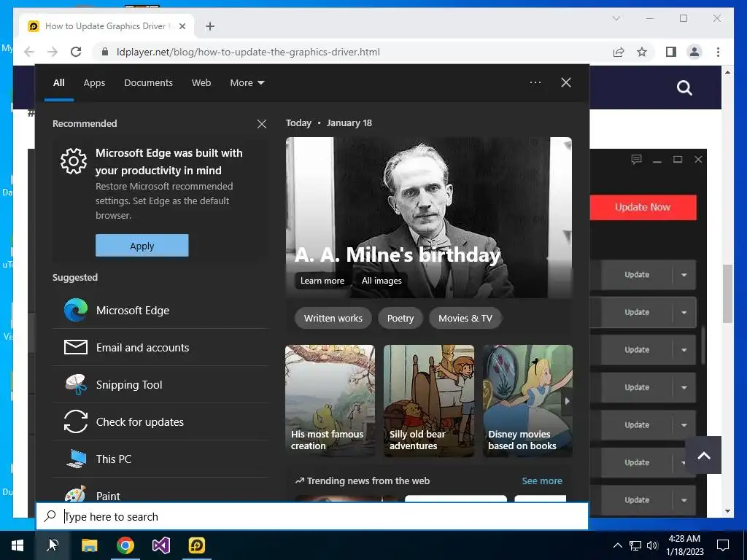Open Check for updates

tap(160, 422)
